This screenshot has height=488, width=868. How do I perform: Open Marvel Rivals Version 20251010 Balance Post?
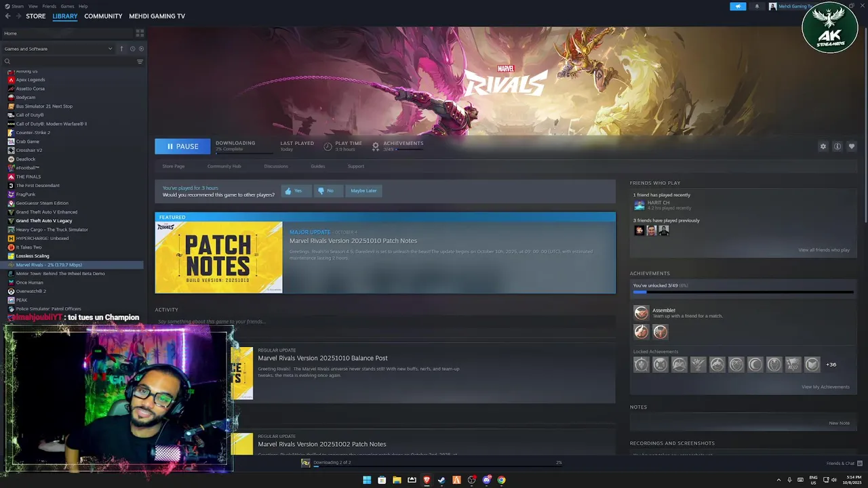coord(323,358)
